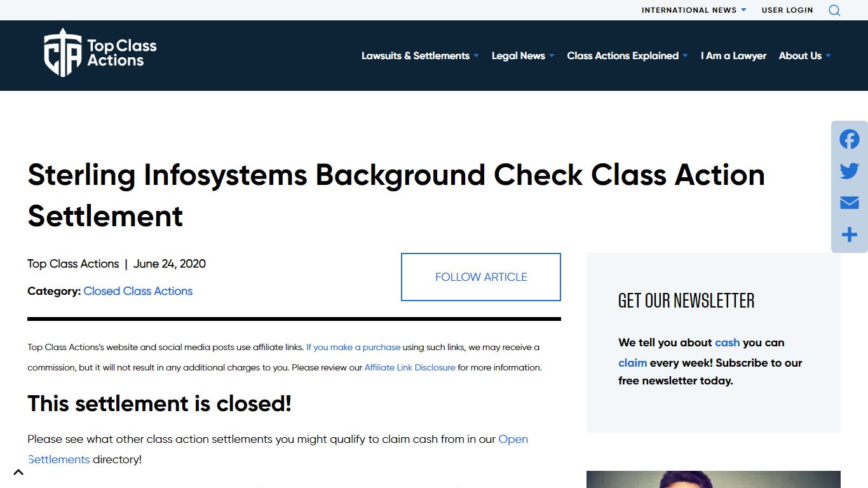The image size is (868, 488).
Task: Share article via email icon
Action: [850, 203]
